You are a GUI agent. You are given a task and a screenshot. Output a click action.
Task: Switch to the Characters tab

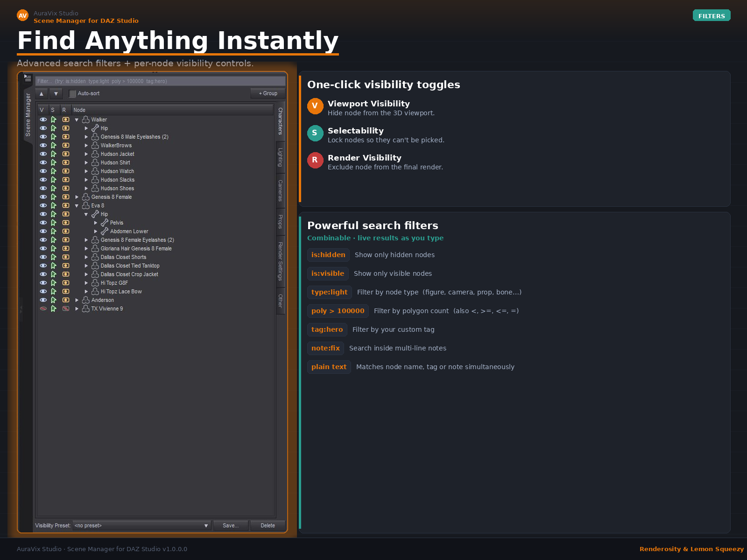click(x=280, y=121)
